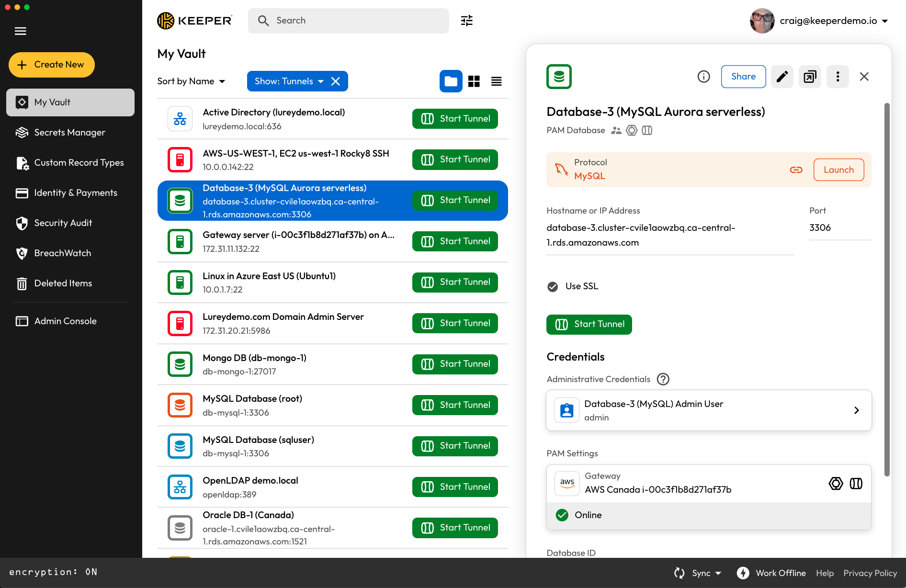
Task: Click the search filter settings icon
Action: 466,21
